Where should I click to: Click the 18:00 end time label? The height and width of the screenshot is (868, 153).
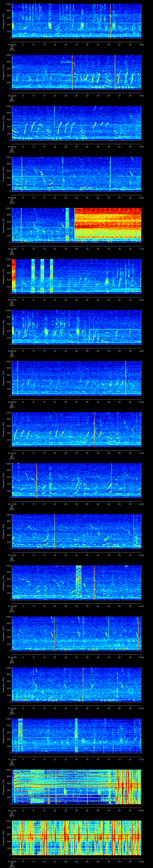pos(141,811)
